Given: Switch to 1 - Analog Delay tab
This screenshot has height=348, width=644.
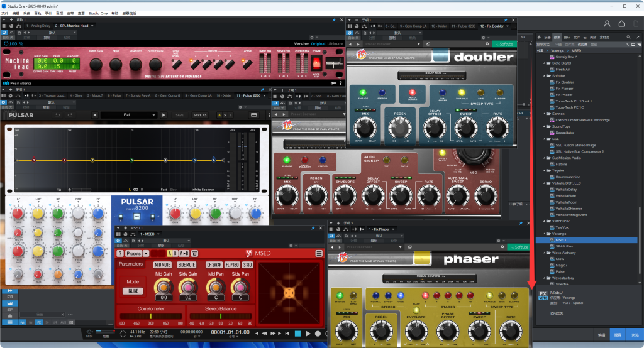Looking at the screenshot, I should click(x=38, y=26).
